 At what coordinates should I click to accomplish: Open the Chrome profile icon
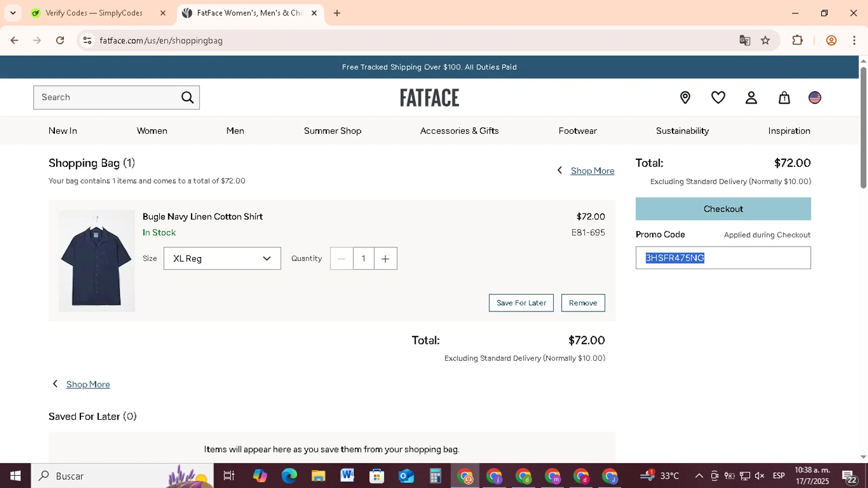[x=832, y=41]
